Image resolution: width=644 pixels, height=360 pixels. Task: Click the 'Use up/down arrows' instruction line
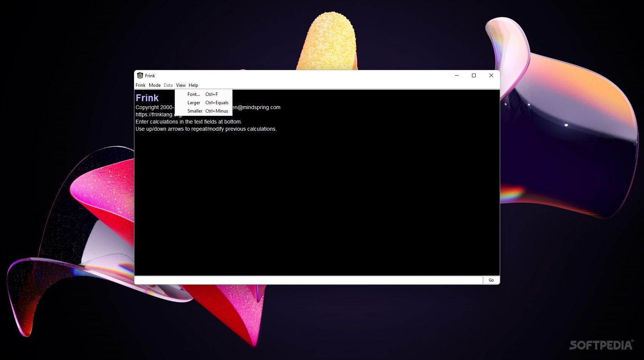click(206, 129)
